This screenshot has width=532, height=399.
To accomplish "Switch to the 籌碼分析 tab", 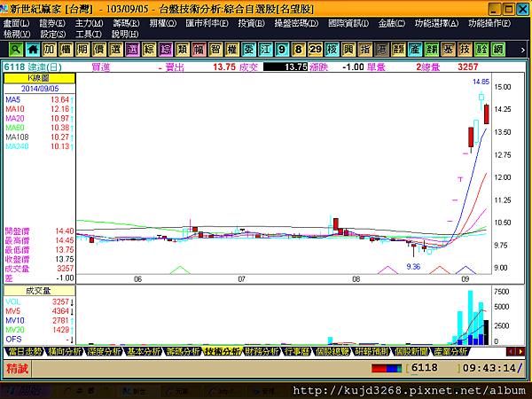I will point(183,351).
